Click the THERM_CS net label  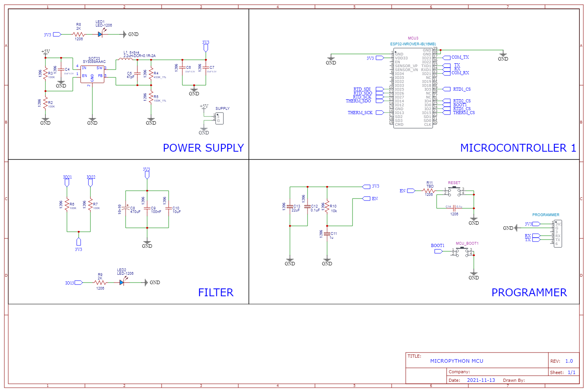tap(464, 113)
